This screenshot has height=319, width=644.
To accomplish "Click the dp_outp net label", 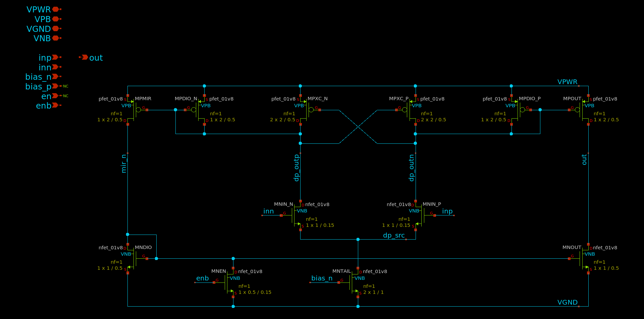I will point(296,168).
